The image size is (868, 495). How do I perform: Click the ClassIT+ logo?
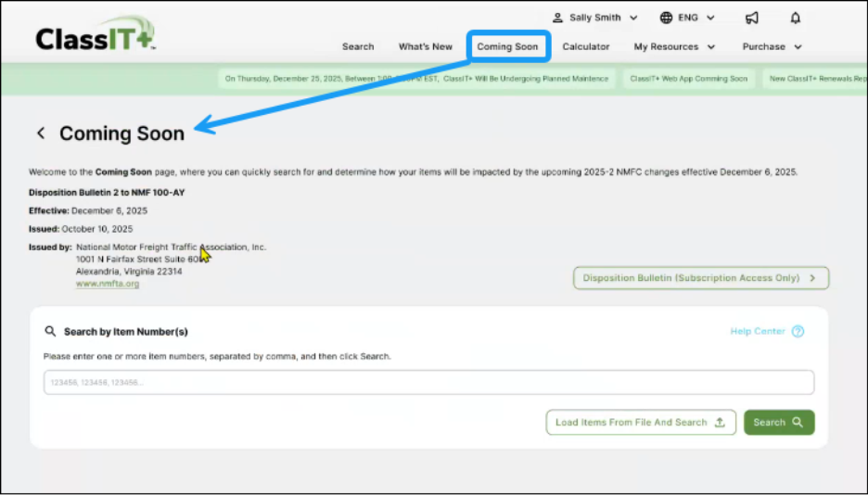click(96, 37)
